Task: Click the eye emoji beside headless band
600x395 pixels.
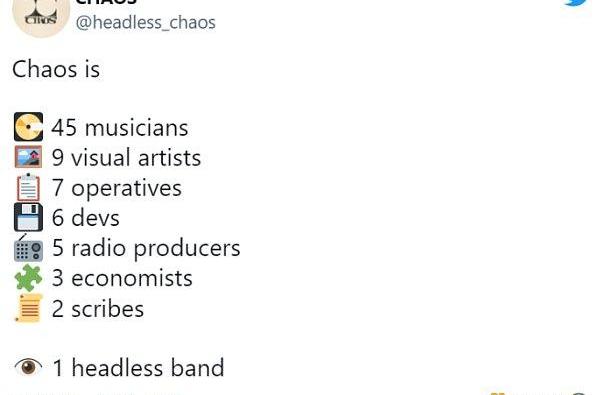Action: pyautogui.click(x=28, y=367)
